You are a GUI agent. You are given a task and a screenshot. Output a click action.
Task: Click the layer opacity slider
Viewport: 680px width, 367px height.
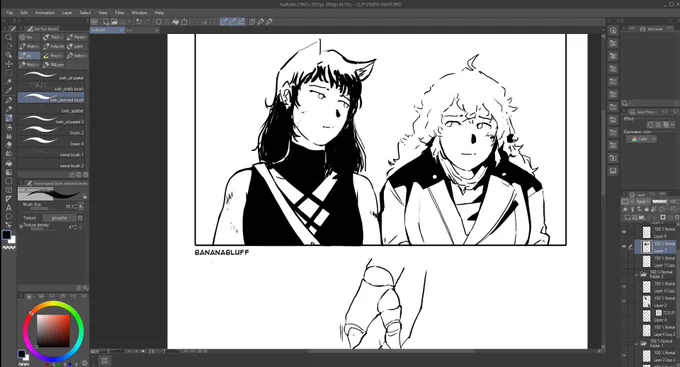[x=660, y=202]
